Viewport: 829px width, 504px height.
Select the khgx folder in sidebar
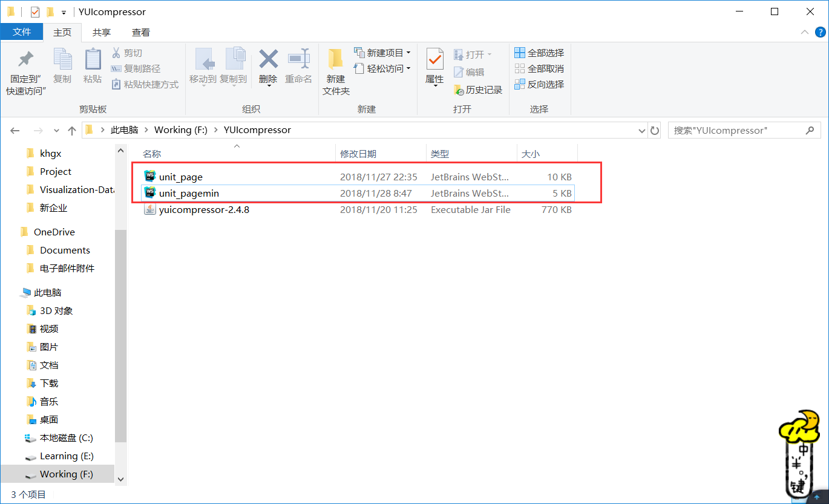coord(51,154)
